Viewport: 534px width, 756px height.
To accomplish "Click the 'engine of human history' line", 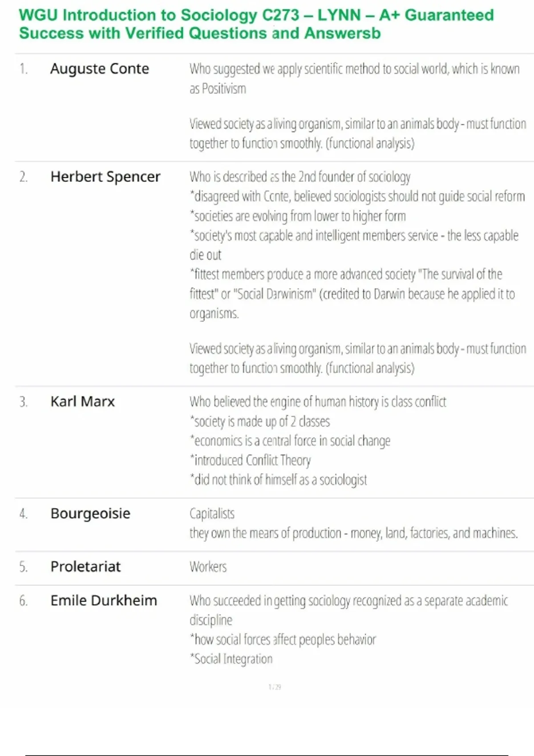I will [x=318, y=402].
